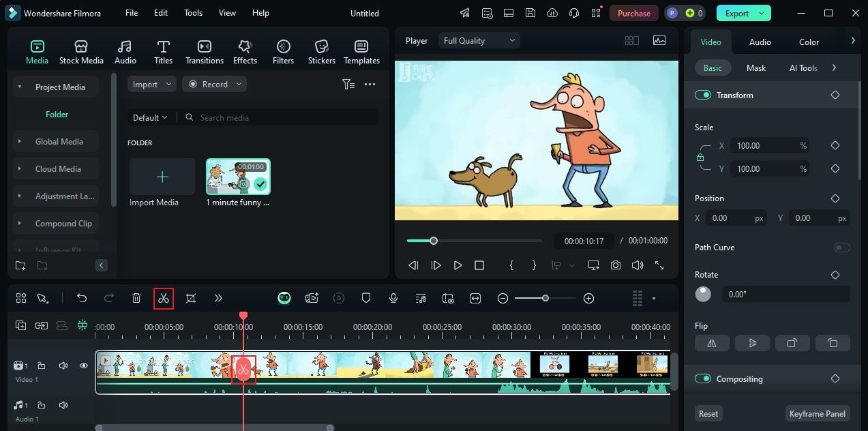The height and width of the screenshot is (431, 868).
Task: Open the Effects panel
Action: 245,53
